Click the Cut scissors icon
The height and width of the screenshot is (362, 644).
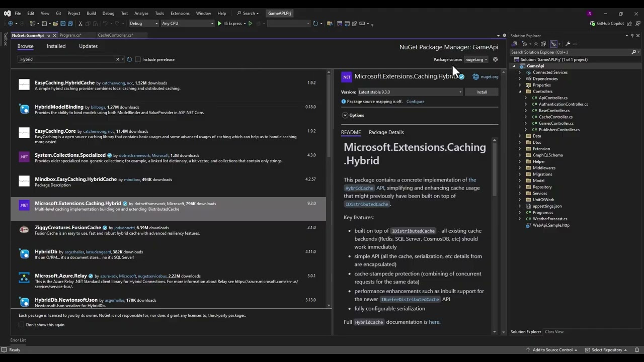80,24
